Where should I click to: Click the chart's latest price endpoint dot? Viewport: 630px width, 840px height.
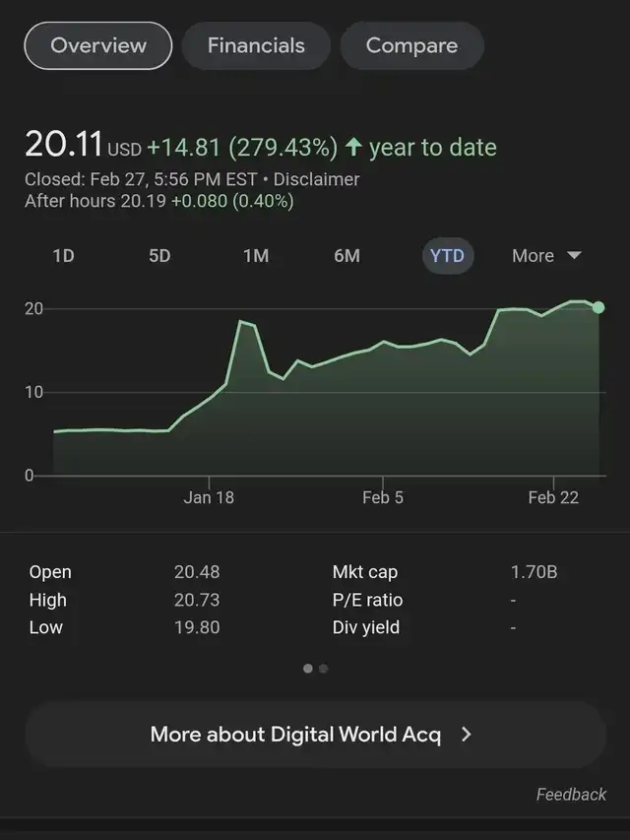pyautogui.click(x=598, y=307)
